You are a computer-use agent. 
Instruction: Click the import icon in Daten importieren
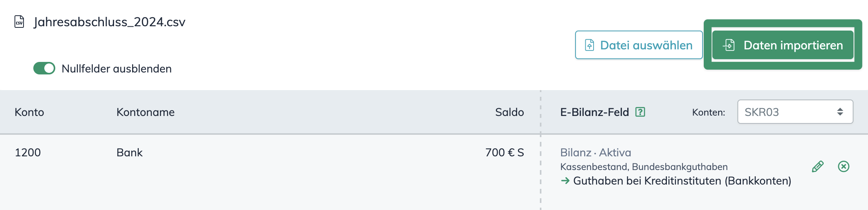pos(728,45)
